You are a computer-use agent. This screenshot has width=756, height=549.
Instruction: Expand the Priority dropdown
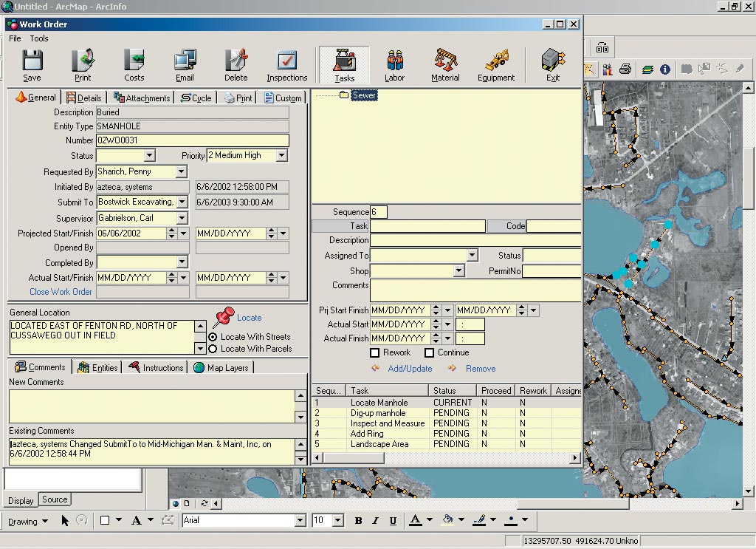pos(281,156)
